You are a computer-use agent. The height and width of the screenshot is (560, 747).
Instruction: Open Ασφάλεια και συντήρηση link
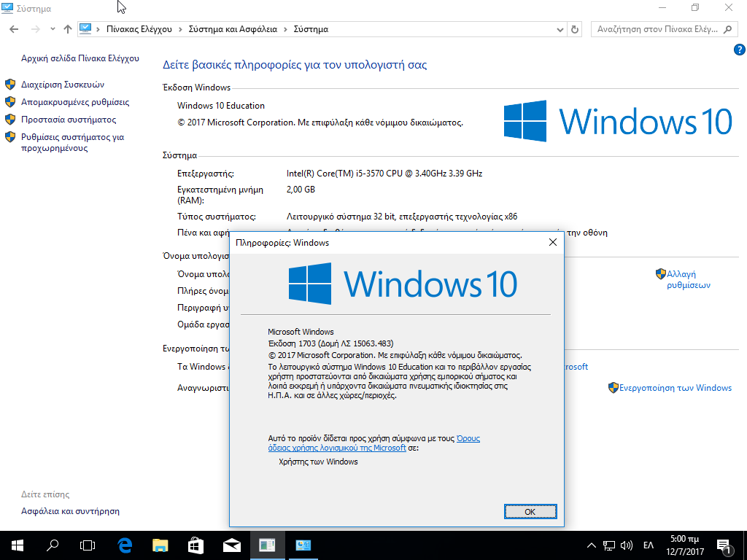(70, 511)
